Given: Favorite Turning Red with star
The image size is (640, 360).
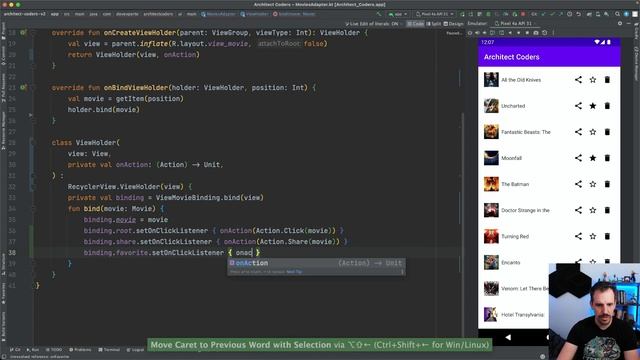Looking at the screenshot, I should point(593,236).
